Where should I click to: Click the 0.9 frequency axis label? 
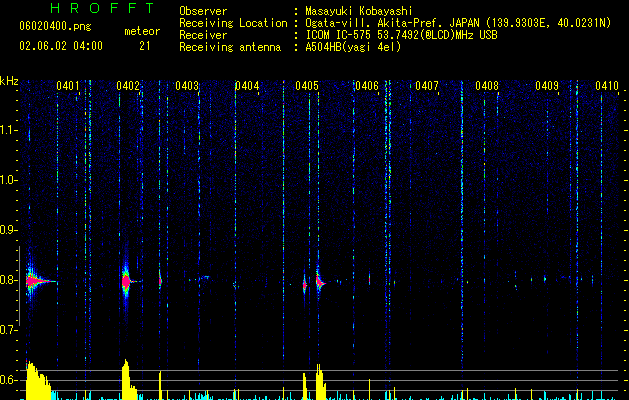tap(8, 230)
